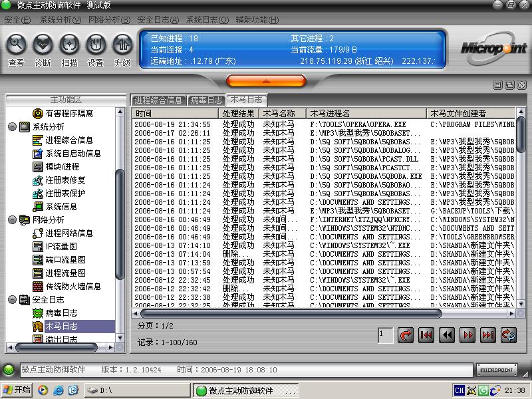Select log row with OPERA.EXE process
Screen dimensions: 532x399
pos(324,124)
